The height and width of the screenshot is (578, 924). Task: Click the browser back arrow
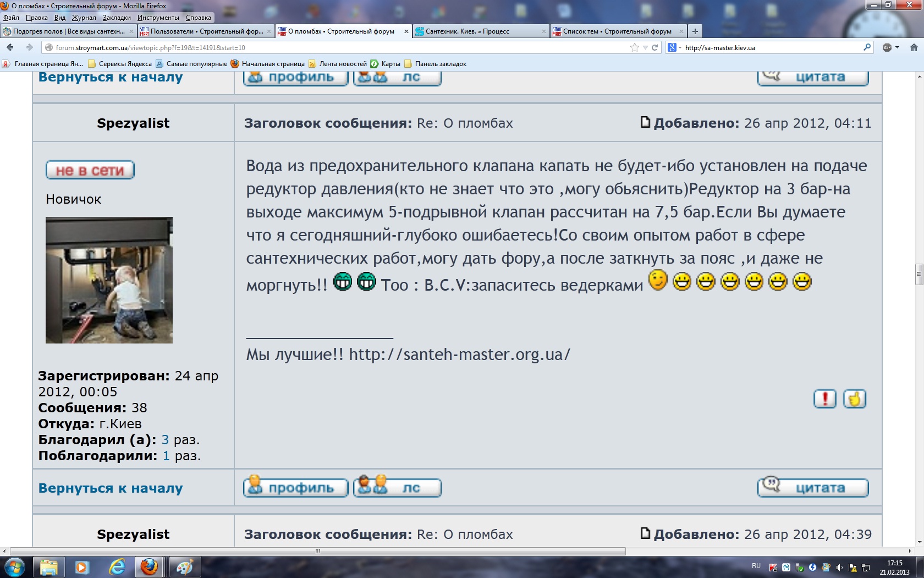10,48
